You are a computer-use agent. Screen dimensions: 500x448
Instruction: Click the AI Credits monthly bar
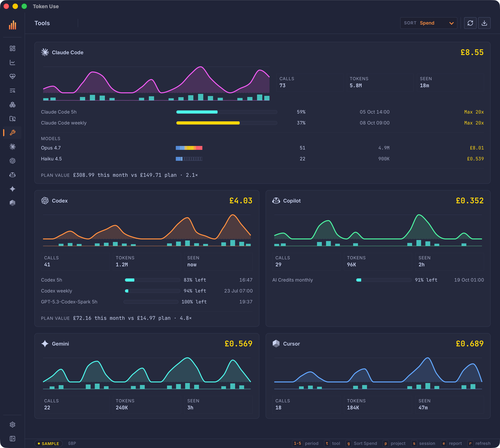coord(384,280)
